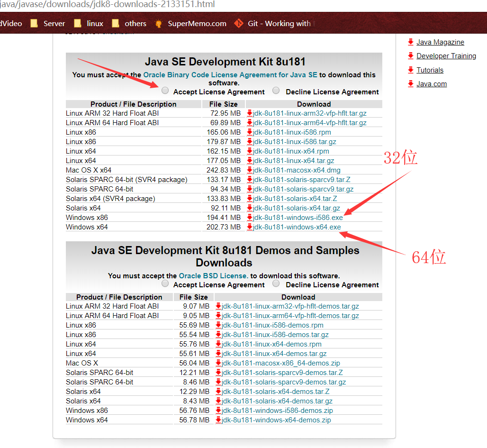Click 'Java SE Development Kit 8u181' heading

225,62
